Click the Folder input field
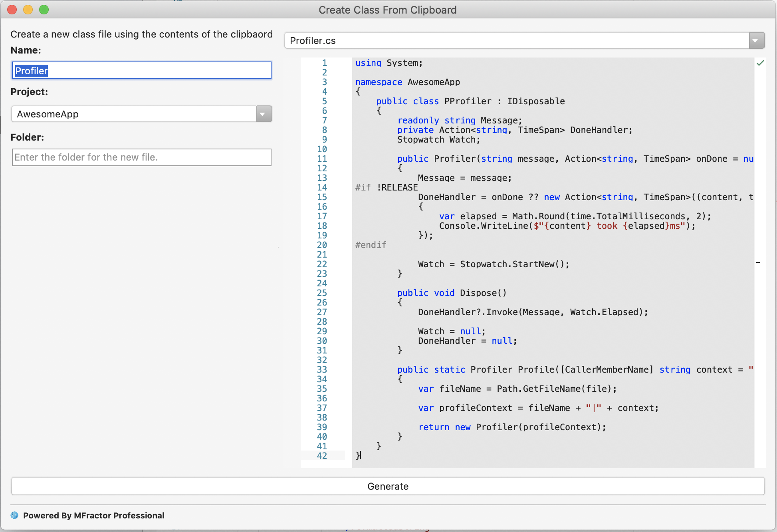777x532 pixels. pyautogui.click(x=141, y=158)
